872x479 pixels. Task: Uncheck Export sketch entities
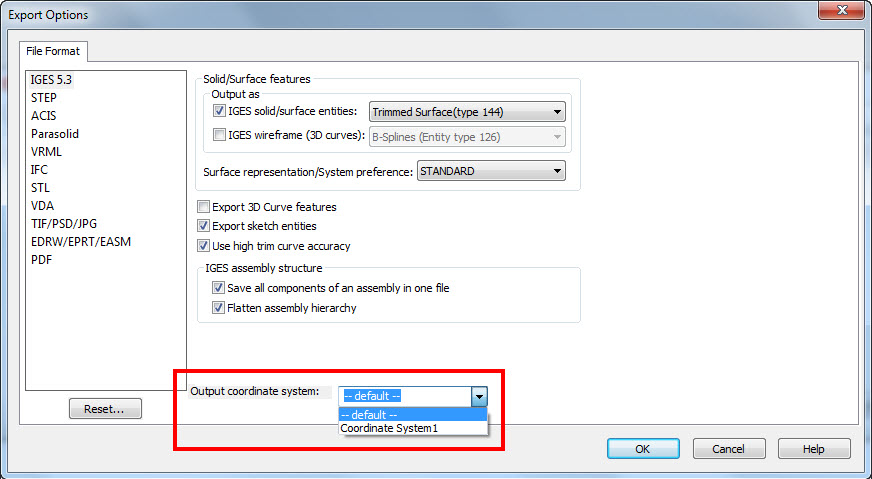[x=204, y=226]
